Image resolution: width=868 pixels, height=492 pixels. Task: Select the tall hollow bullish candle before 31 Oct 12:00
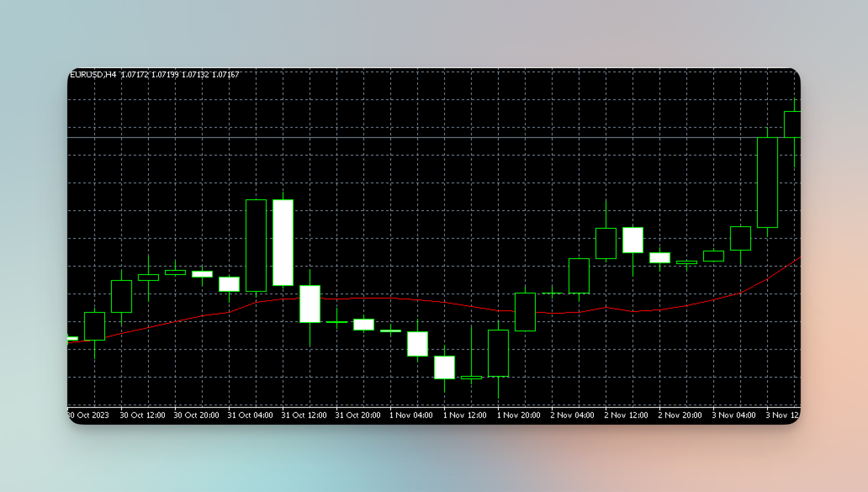pyautogui.click(x=256, y=245)
